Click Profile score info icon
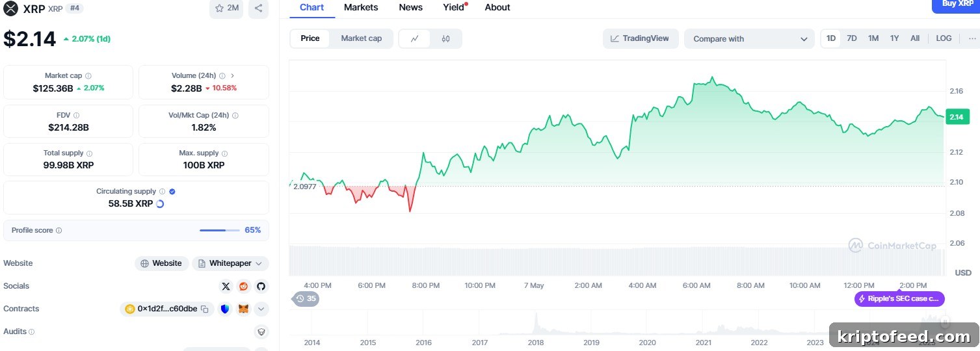This screenshot has height=351, width=980. coord(59,231)
